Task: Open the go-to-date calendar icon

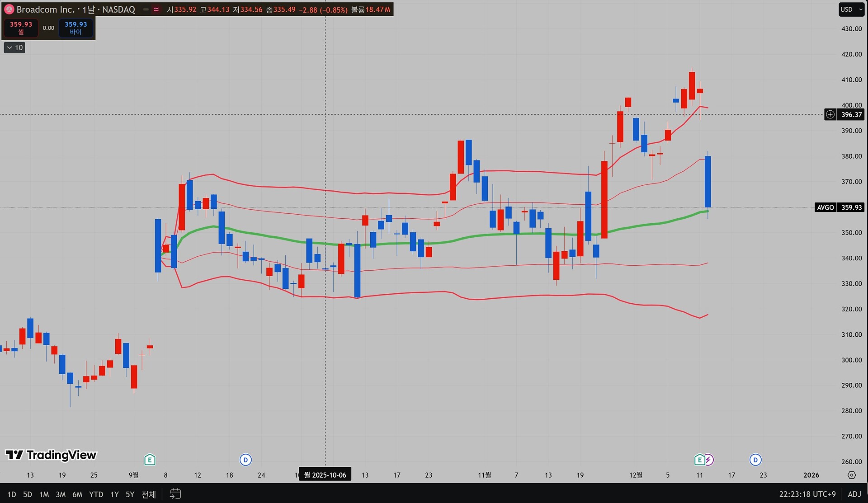Action: pos(175,494)
